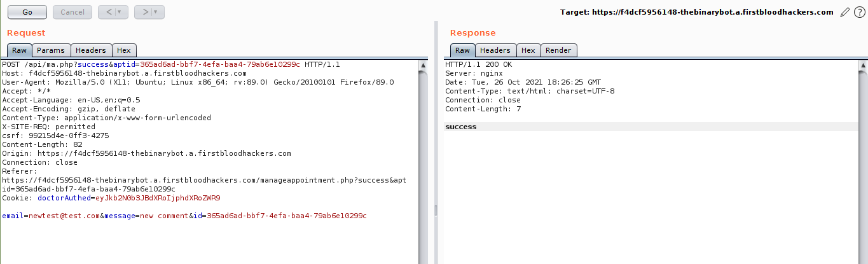Go forward in history with right arrow

coord(145,12)
